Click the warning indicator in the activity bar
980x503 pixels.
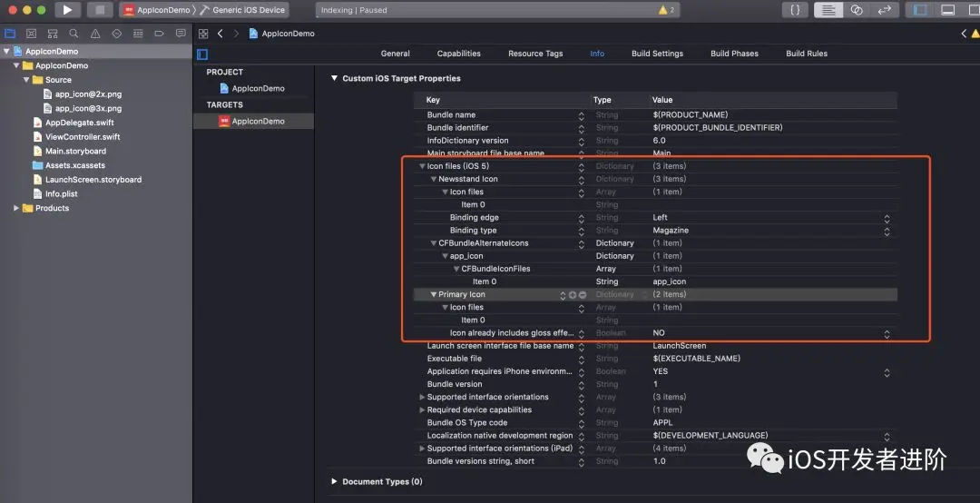(666, 10)
